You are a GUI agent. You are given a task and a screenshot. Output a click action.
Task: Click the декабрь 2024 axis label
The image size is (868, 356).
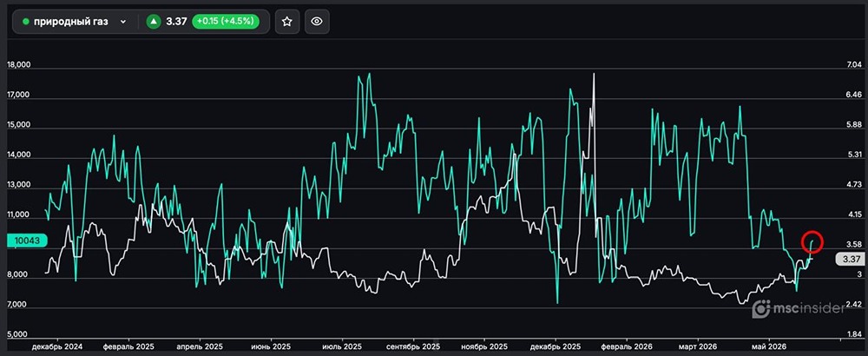[x=57, y=346]
